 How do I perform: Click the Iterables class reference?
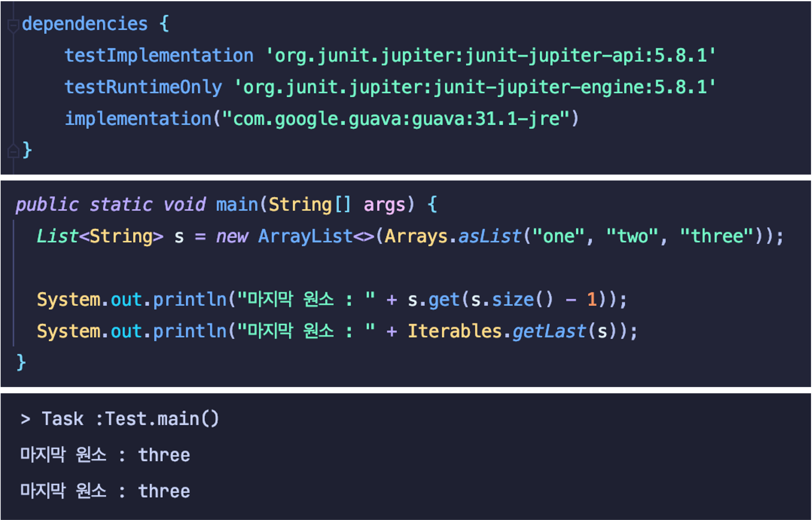455,331
